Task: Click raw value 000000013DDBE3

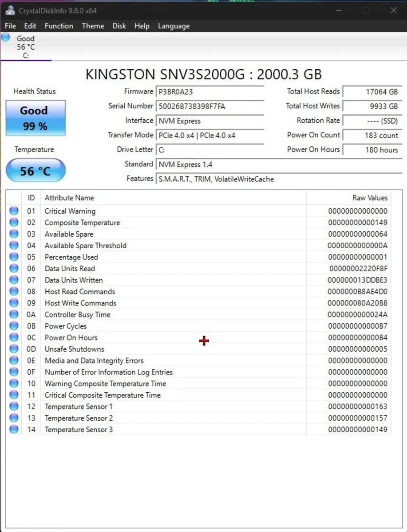Action: [x=357, y=280]
